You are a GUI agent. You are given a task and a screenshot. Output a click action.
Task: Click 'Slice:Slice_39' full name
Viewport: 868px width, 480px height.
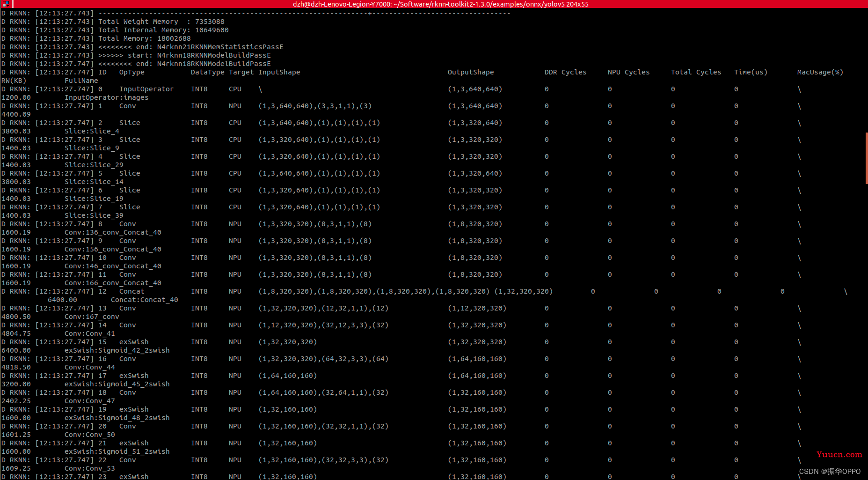pyautogui.click(x=94, y=215)
